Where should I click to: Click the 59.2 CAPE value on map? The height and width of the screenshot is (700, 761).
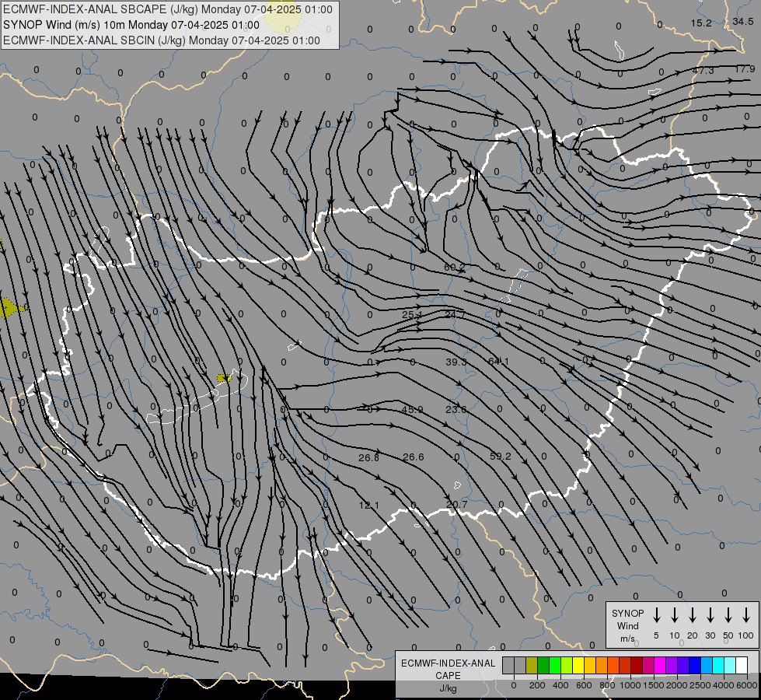pyautogui.click(x=501, y=456)
